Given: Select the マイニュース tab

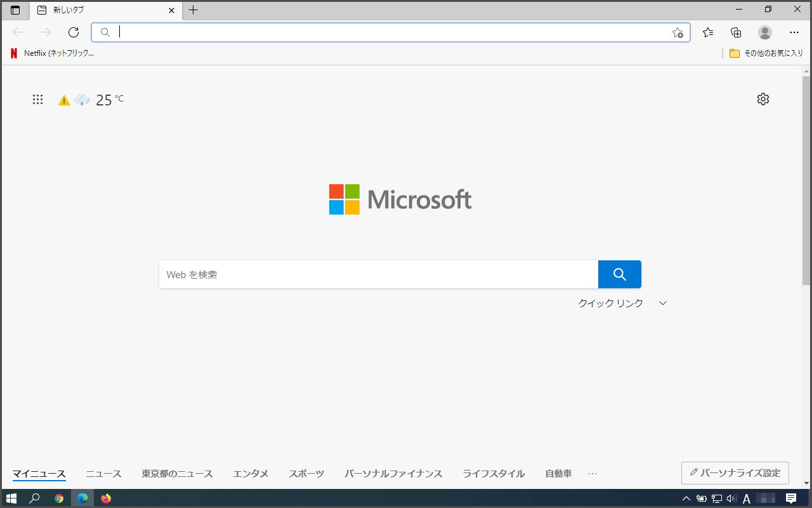Looking at the screenshot, I should pyautogui.click(x=39, y=474).
